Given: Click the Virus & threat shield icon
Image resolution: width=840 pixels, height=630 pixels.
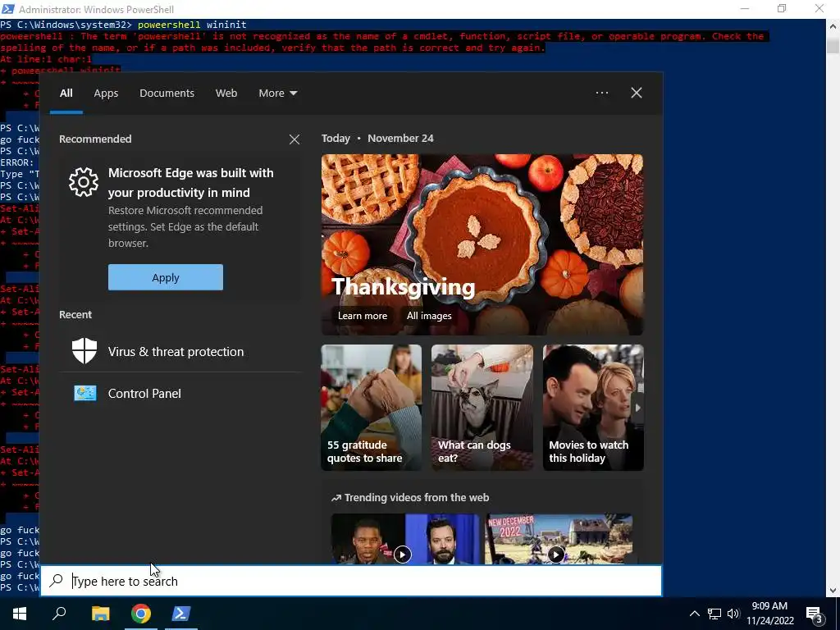Looking at the screenshot, I should pyautogui.click(x=84, y=351).
